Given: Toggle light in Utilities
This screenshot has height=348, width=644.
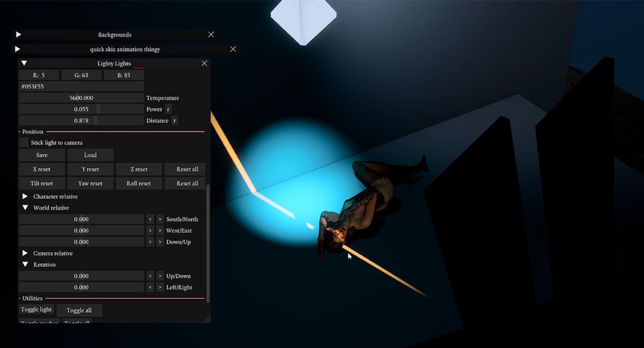Looking at the screenshot, I should (36, 310).
